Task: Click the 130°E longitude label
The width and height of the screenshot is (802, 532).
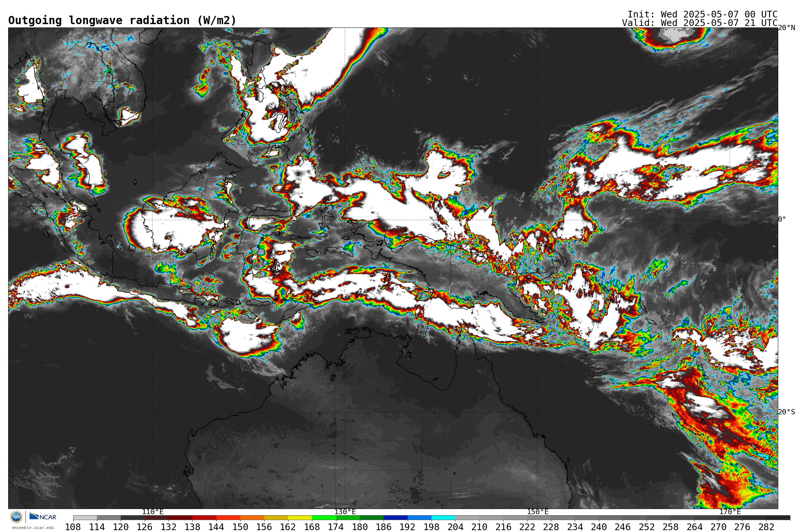Action: (x=345, y=512)
